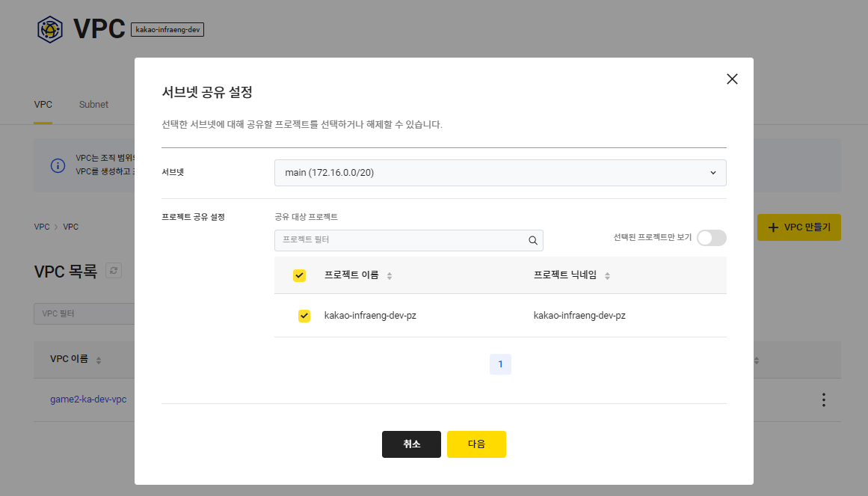Uncheck the select-all checkbox in the project table header
This screenshot has height=496, width=868.
pyautogui.click(x=299, y=275)
